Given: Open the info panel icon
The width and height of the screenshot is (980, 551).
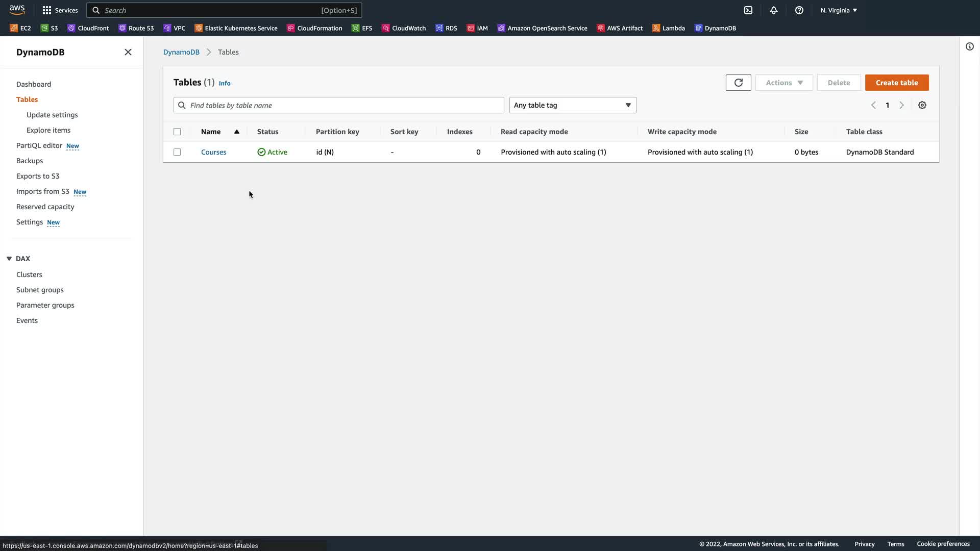Looking at the screenshot, I should point(969,46).
